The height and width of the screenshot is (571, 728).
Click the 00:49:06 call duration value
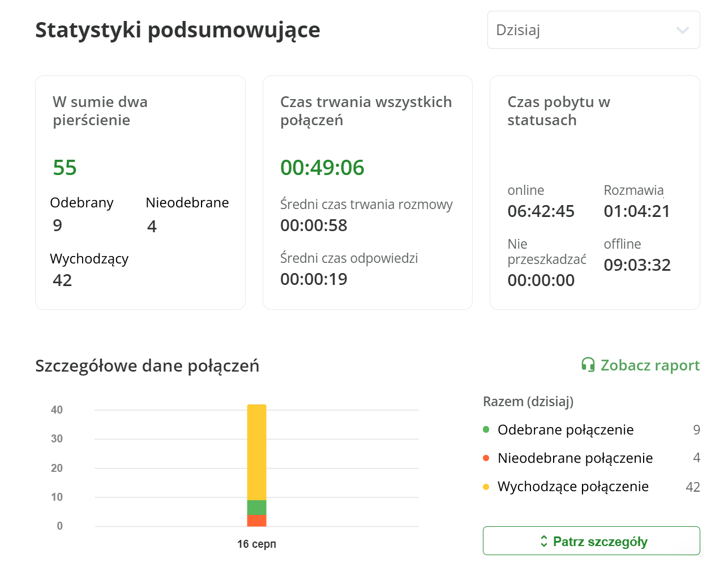coord(323,168)
